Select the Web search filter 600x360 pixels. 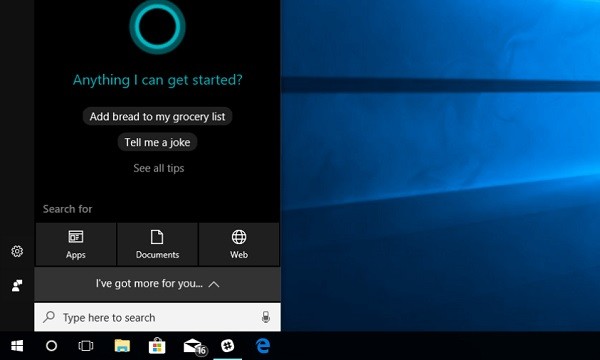239,244
